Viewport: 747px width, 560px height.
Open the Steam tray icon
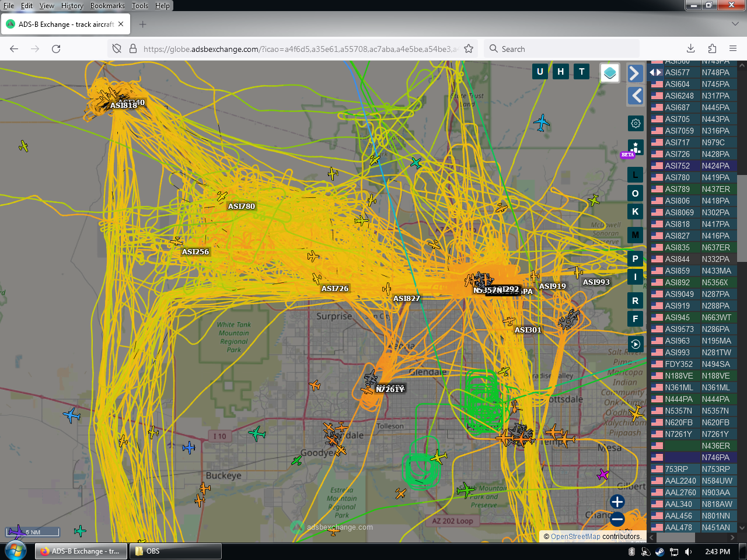(659, 551)
